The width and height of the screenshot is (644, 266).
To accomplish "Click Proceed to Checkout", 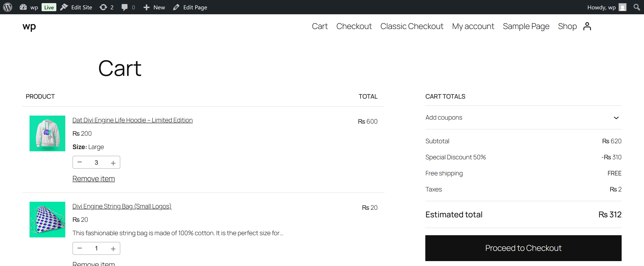I will click(523, 248).
